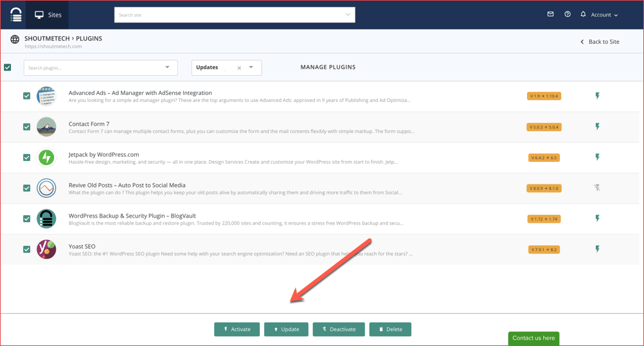Screen dimensions: 644x346
Task: Click the Jetpack active bolt icon
Action: [x=598, y=157]
